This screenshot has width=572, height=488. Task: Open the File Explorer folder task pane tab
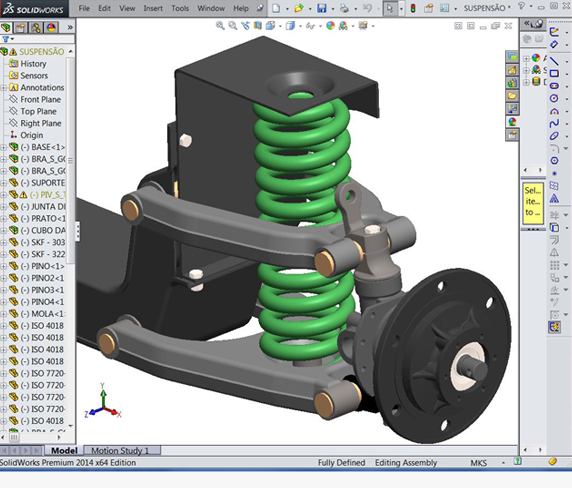click(x=512, y=96)
